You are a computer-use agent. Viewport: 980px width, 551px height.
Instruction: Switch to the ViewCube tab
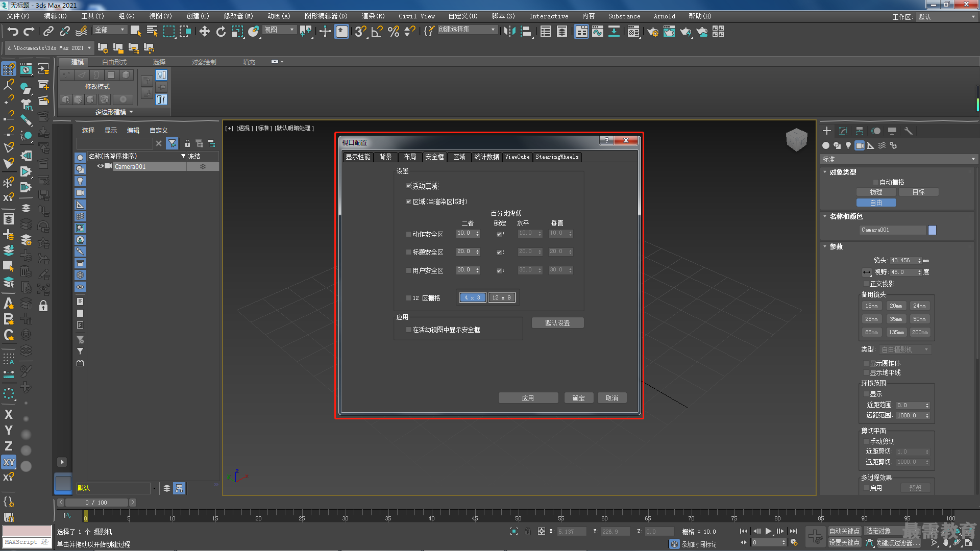tap(517, 157)
